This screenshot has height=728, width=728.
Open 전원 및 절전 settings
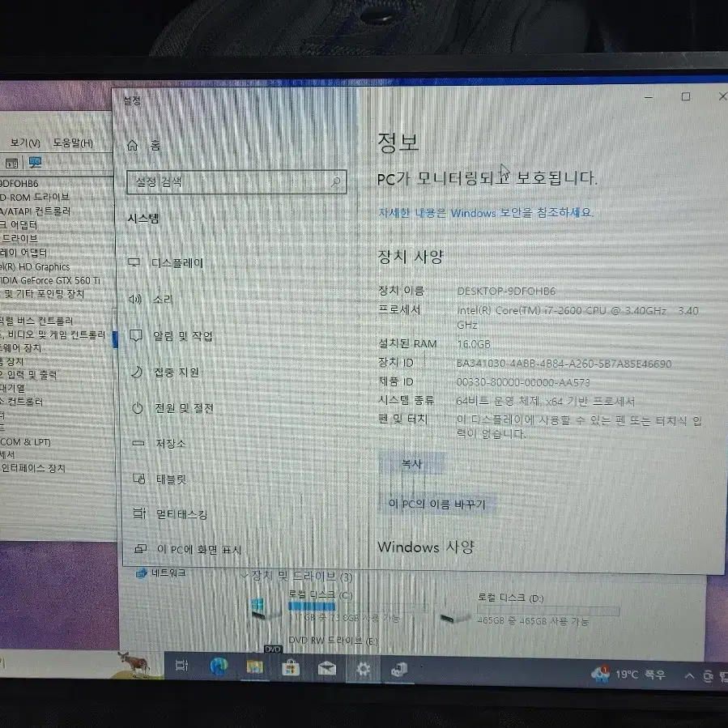click(x=172, y=407)
